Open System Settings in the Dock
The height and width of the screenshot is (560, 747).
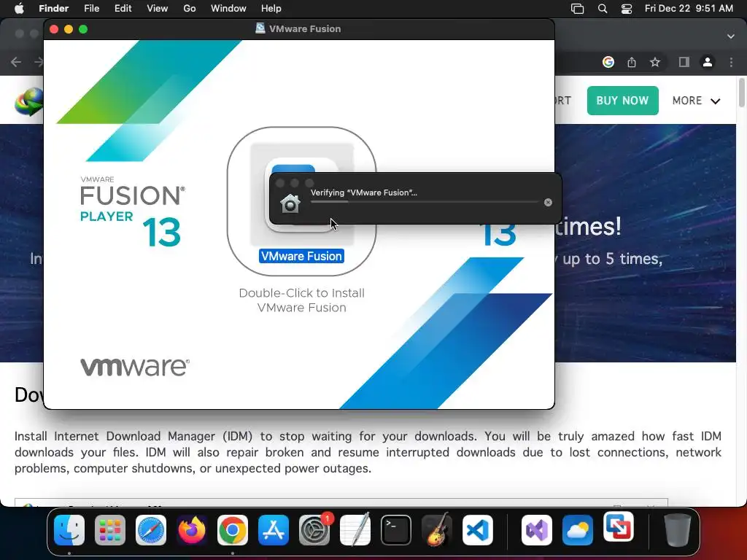tap(314, 530)
